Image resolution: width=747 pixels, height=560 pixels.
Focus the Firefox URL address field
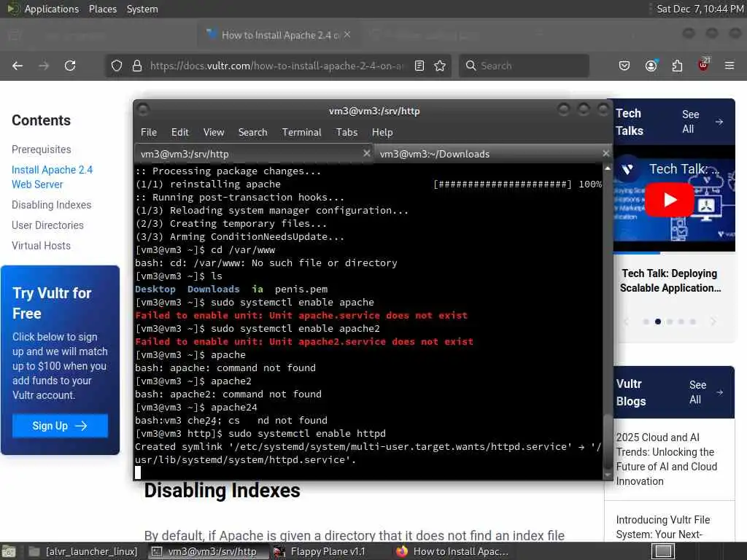276,66
